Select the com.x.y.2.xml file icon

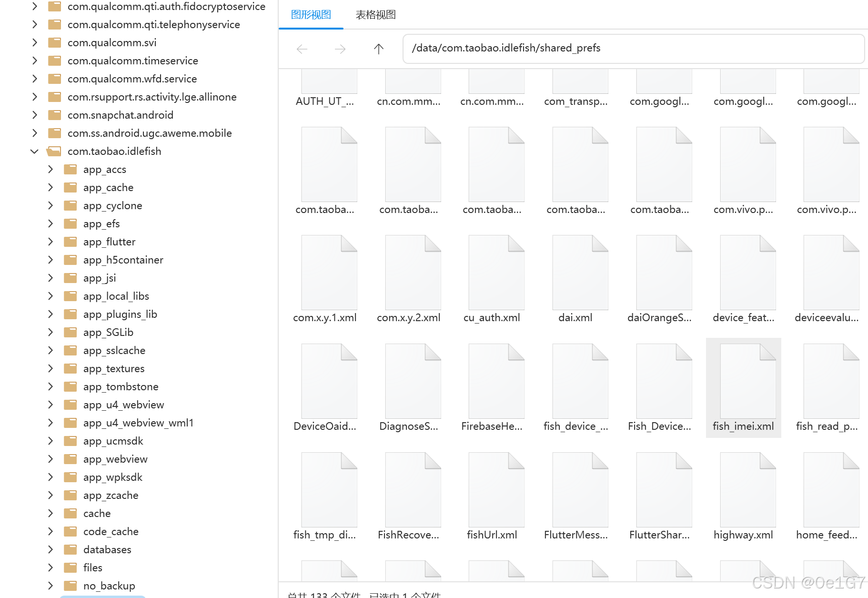tap(413, 273)
